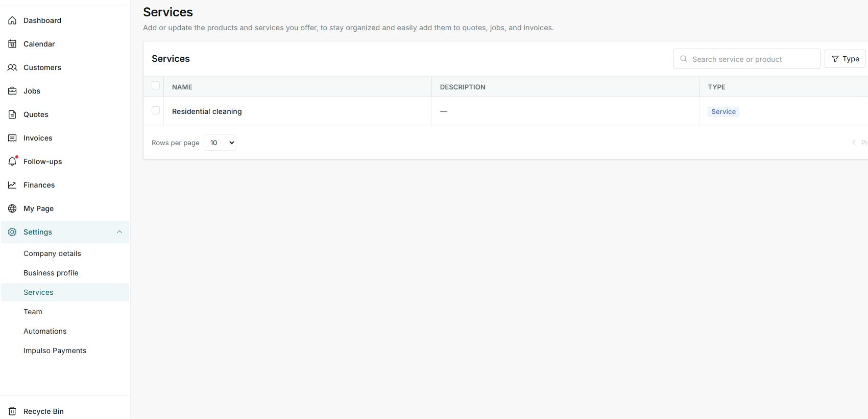Click the Settings gear icon

12,232
